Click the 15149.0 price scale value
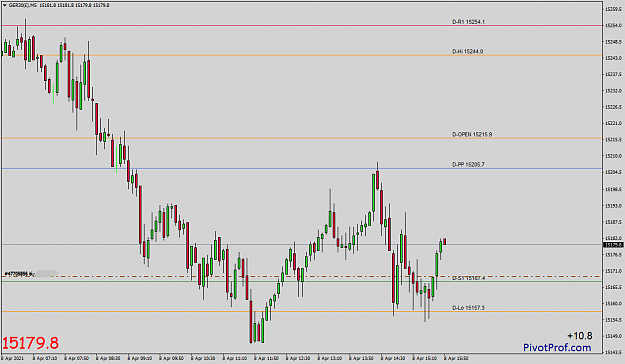This screenshot has width=625, height=364. [x=613, y=336]
